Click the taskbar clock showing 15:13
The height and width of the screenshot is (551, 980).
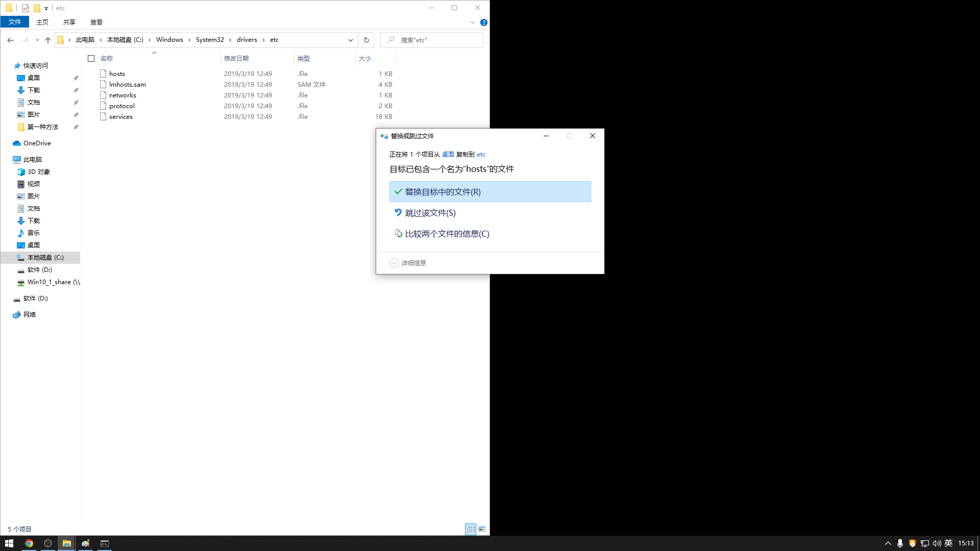click(966, 543)
